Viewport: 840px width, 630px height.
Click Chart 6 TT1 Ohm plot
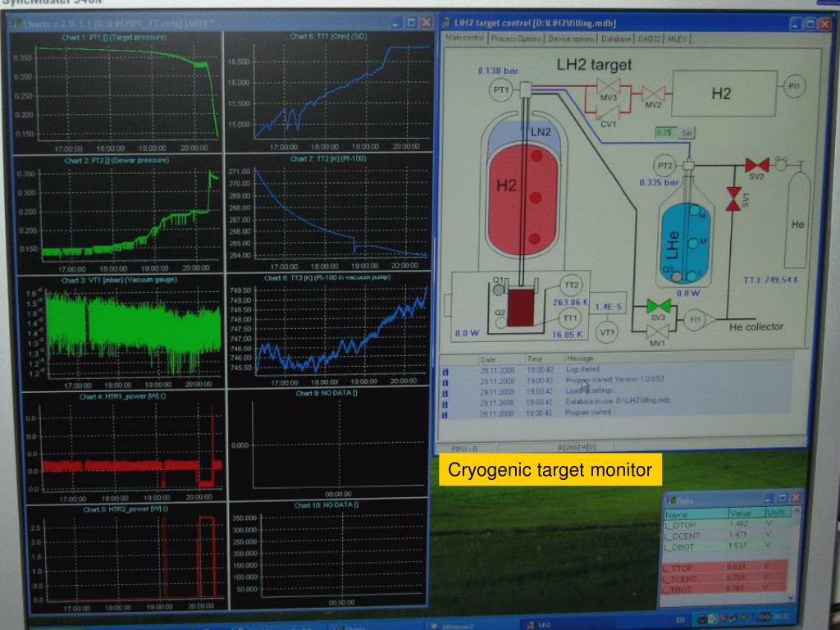tap(342, 92)
